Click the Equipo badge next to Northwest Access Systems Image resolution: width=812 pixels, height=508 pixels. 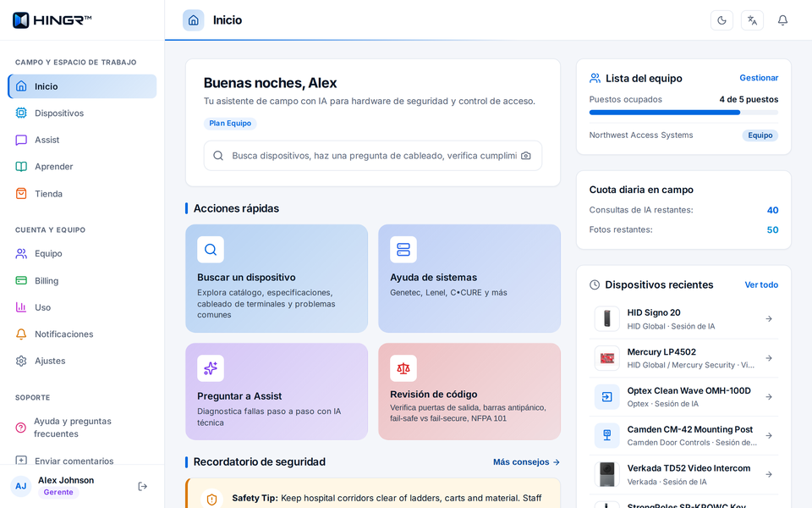click(x=760, y=135)
